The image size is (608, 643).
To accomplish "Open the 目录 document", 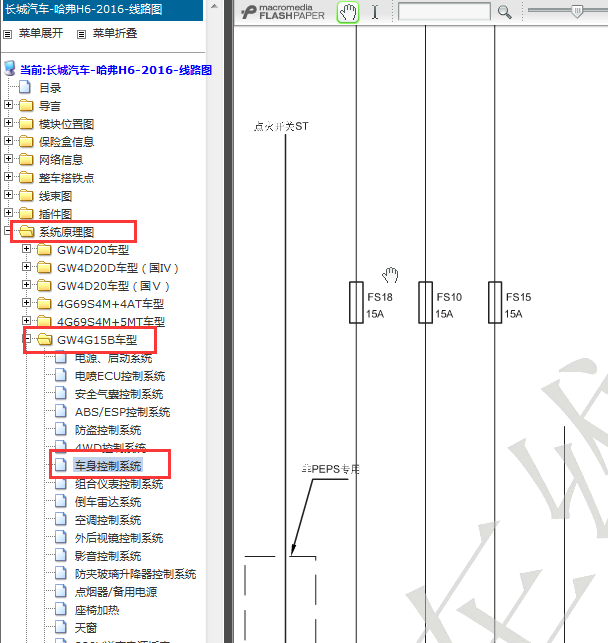I will pos(50,88).
